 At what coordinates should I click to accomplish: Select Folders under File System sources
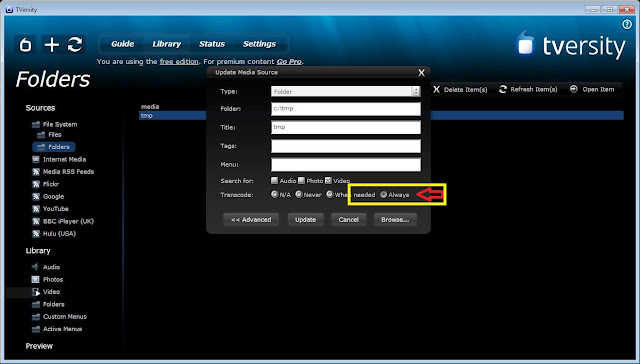(54, 147)
